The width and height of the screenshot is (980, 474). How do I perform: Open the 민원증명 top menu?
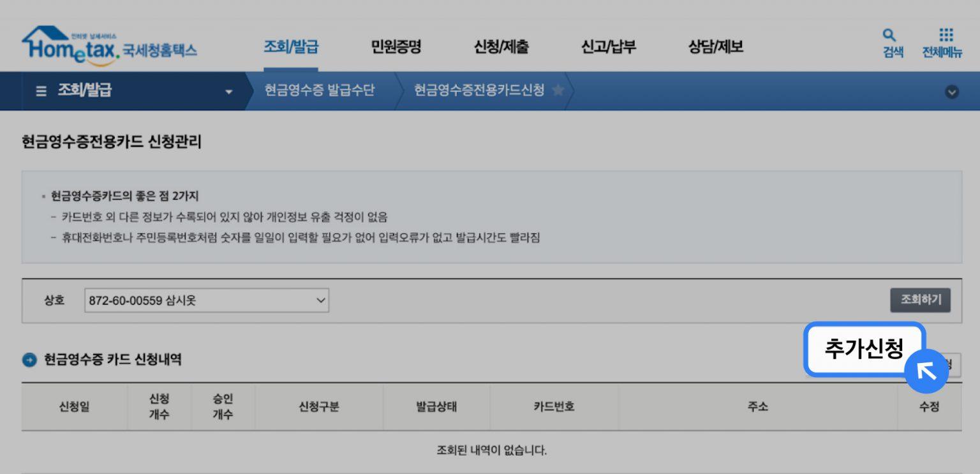[x=396, y=47]
